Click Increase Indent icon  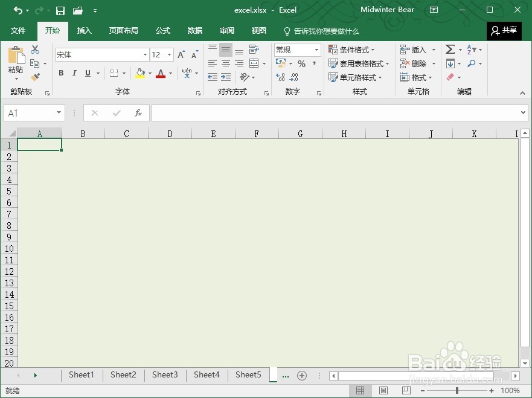pos(226,77)
